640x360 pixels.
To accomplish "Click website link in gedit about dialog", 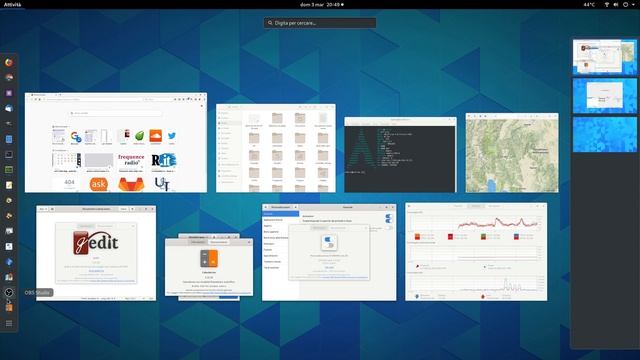I will [x=96, y=271].
